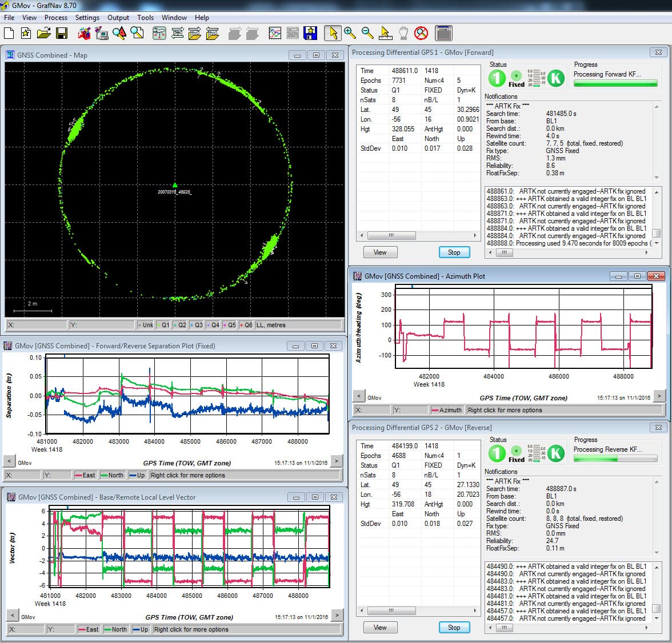Click the Reverse KF progress bar

615,459
